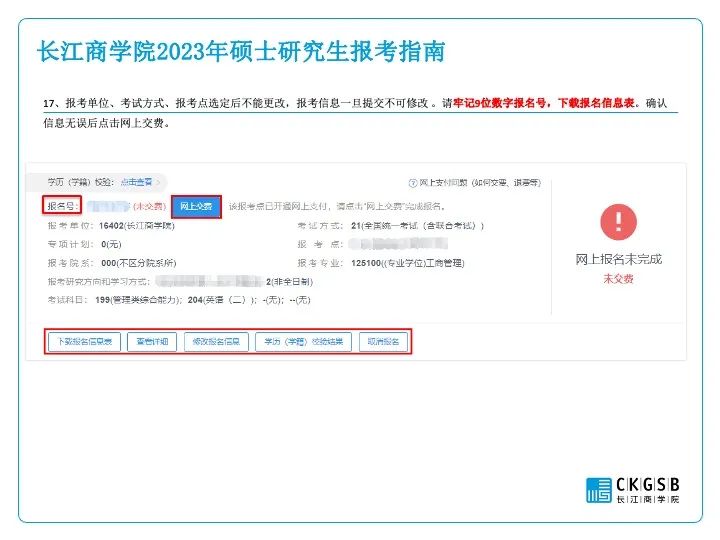Image resolution: width=720 pixels, height=540 pixels.
Task: Click the 取消报名 button
Action: 383,342
